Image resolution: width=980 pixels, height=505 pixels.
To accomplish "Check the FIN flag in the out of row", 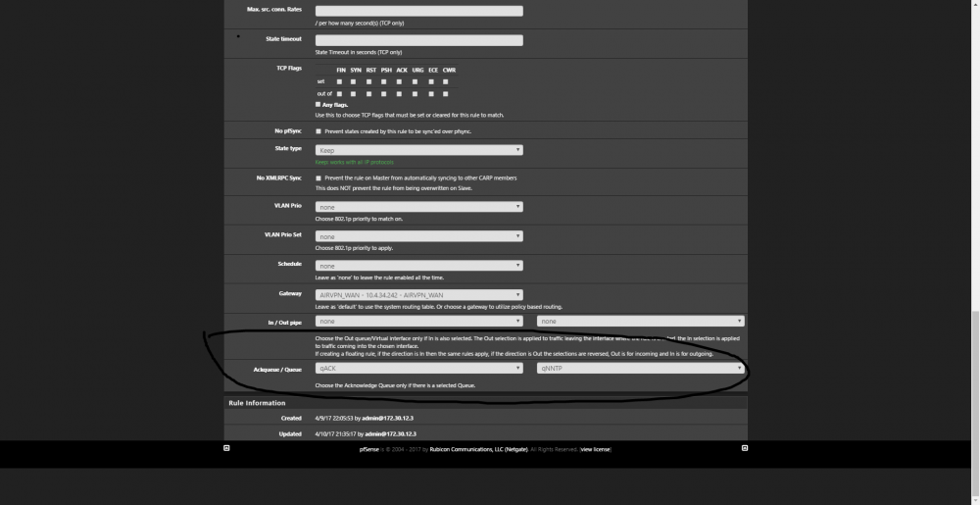I will tap(339, 94).
